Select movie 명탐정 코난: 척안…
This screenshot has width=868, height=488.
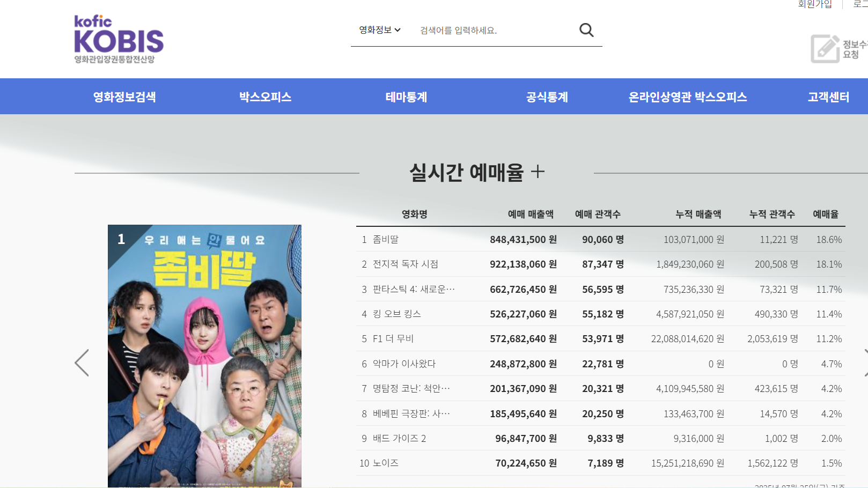coord(411,388)
